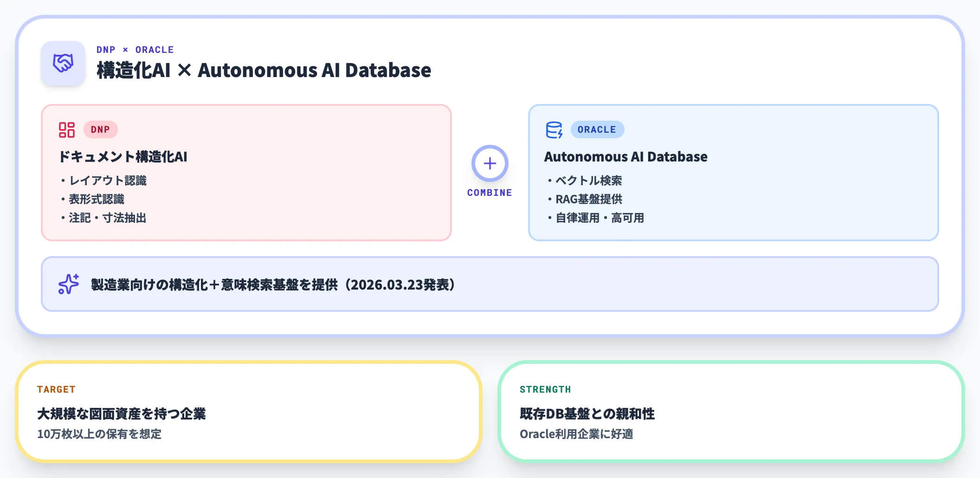Click the 構造化AI × Autonomous AI Database title
The height and width of the screenshot is (478, 980).
(264, 71)
